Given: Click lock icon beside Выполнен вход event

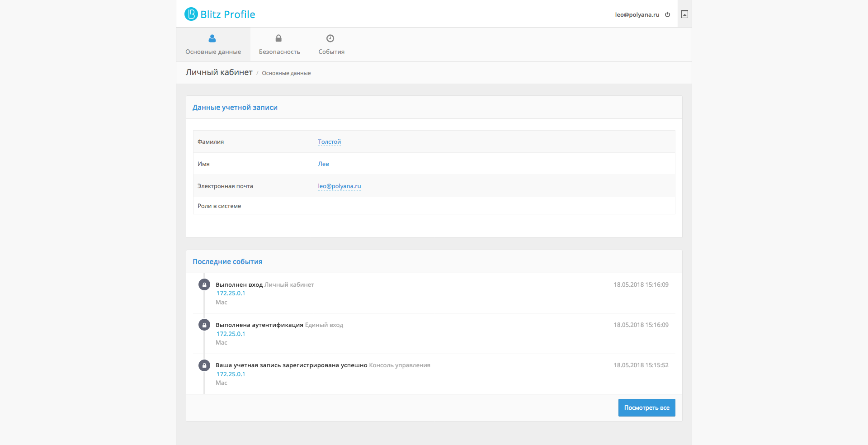Looking at the screenshot, I should pos(204,285).
